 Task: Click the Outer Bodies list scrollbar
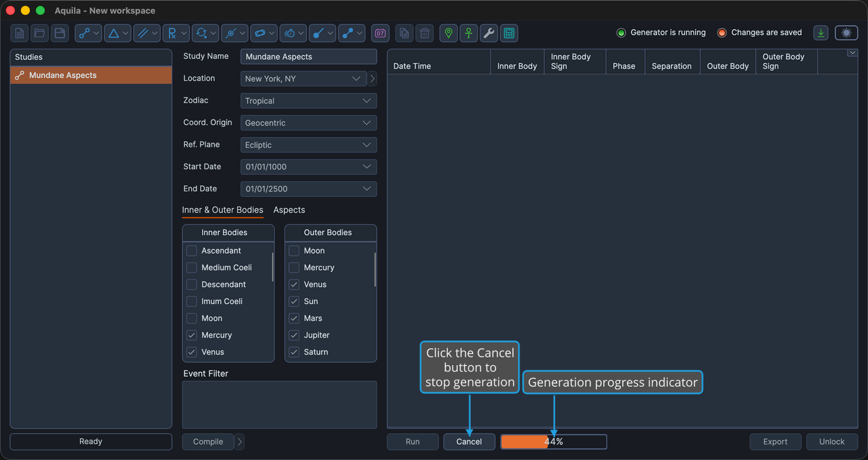(375, 270)
